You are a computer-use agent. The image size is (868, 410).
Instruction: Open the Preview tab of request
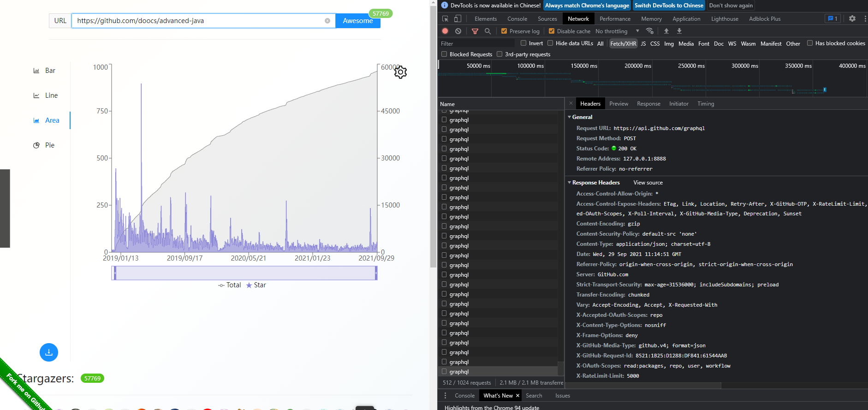pos(618,104)
